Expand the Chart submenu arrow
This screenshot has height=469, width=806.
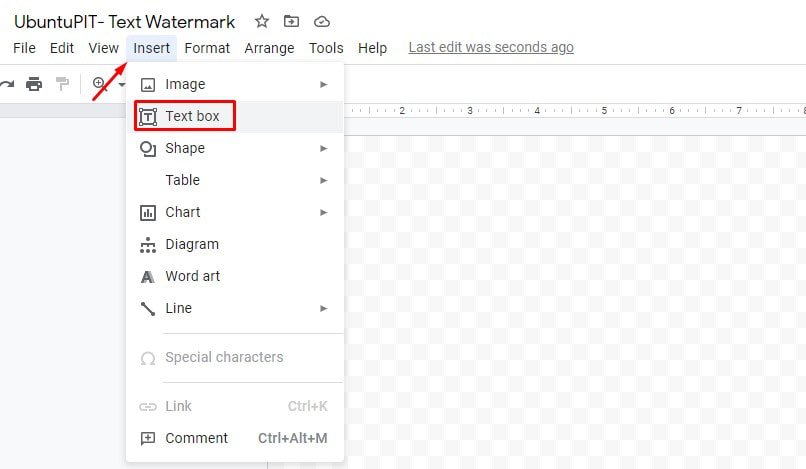pyautogui.click(x=323, y=212)
